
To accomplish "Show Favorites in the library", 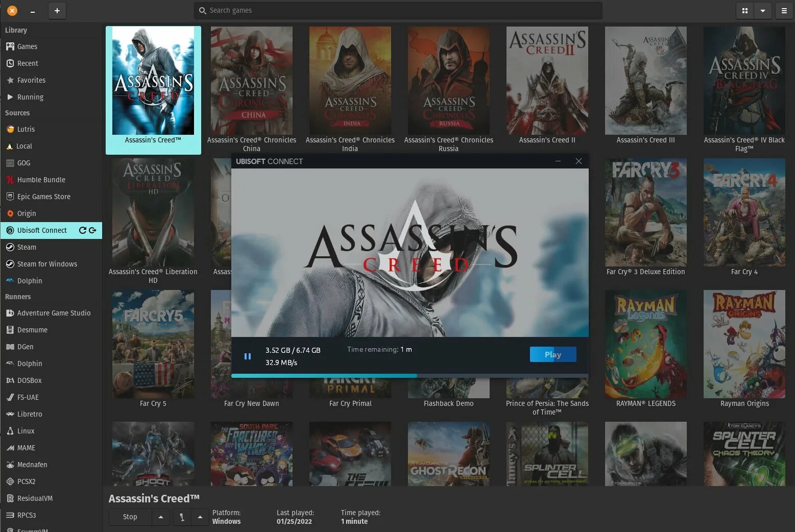I will point(51,80).
